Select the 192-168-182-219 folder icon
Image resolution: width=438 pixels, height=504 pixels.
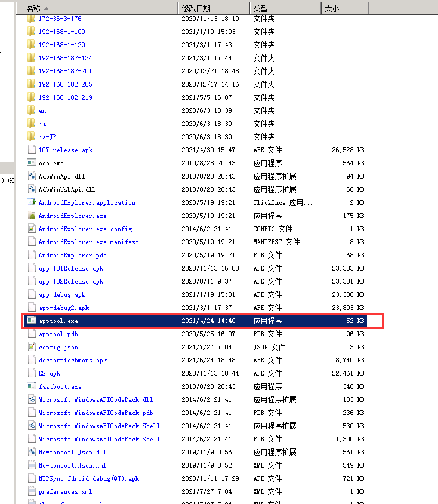(32, 97)
